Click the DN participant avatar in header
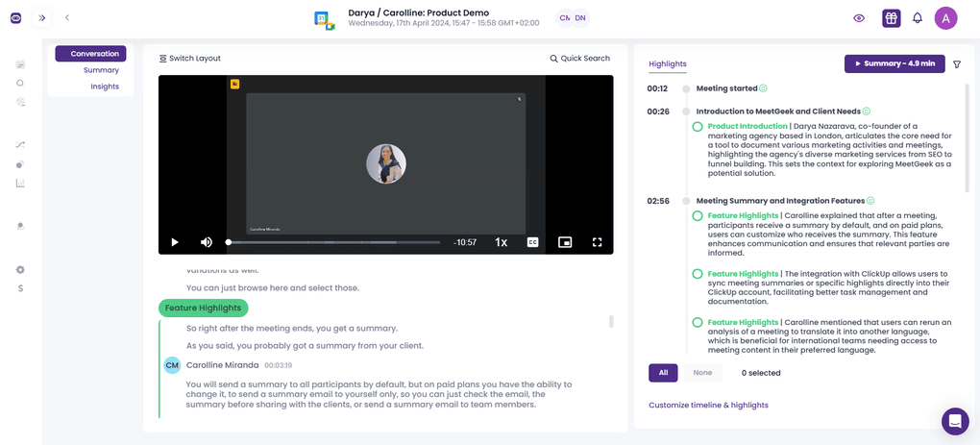The image size is (980, 445). pos(580,18)
